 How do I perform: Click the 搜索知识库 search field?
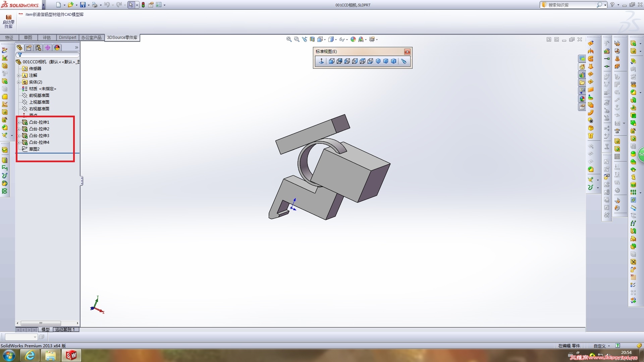(x=571, y=5)
